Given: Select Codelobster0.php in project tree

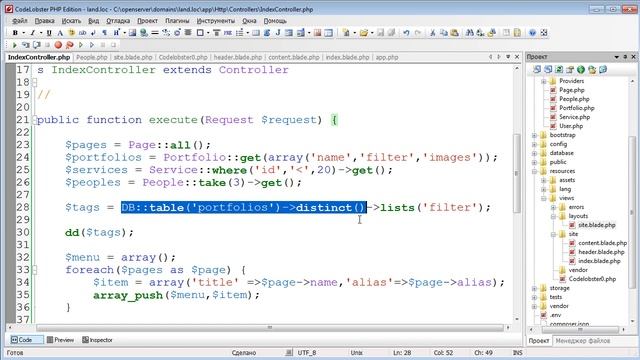Looking at the screenshot, I should 592,279.
